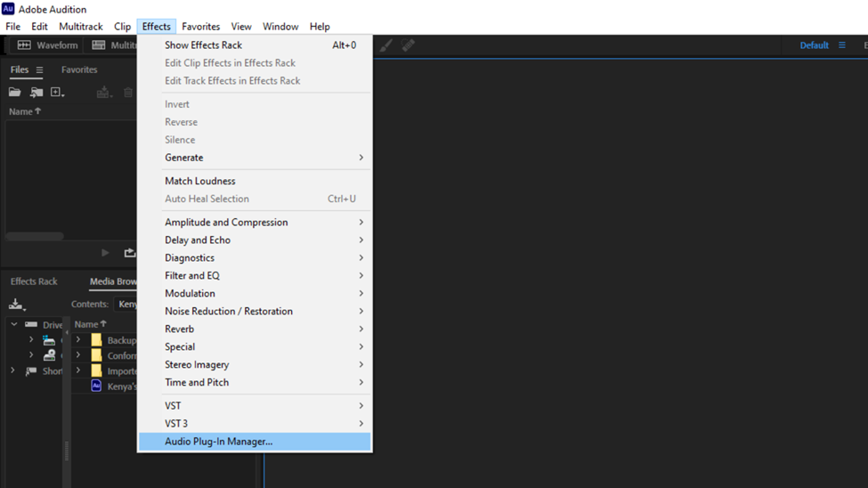This screenshot has height=488, width=868.
Task: Open the VST submenu
Action: 255,406
